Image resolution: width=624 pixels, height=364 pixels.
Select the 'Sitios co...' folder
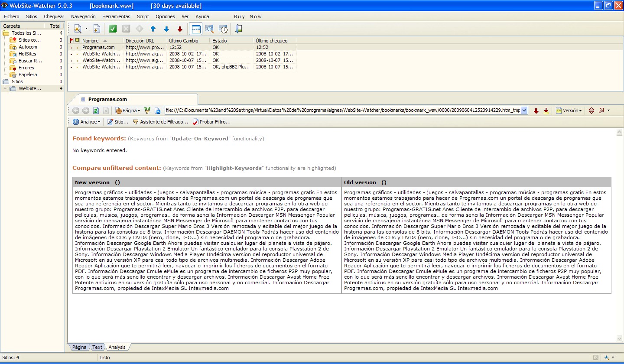[29, 40]
